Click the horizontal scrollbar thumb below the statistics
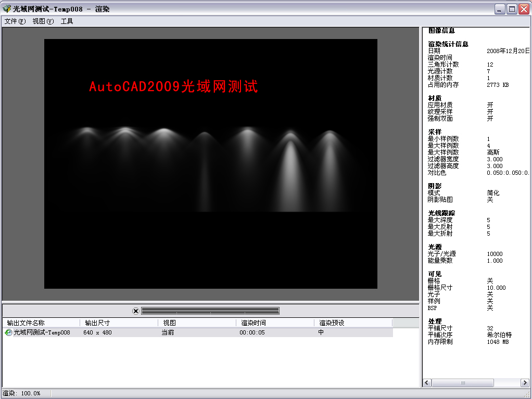 tap(463, 382)
